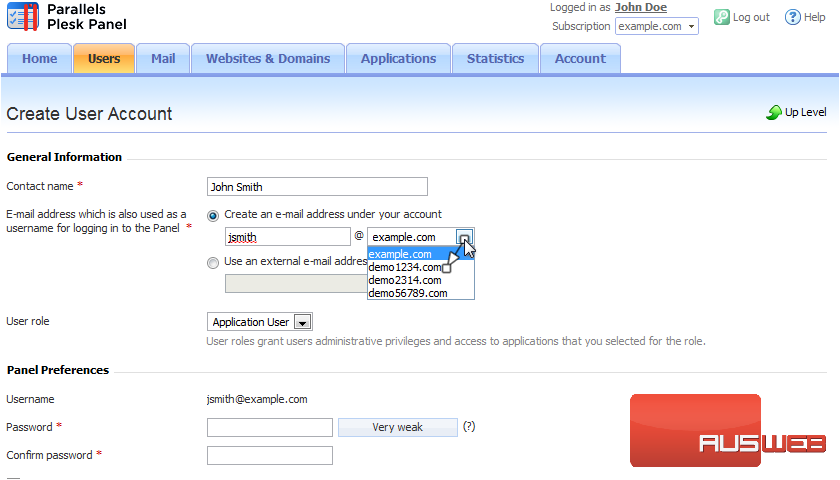Image resolution: width=840 pixels, height=480 pixels.
Task: Switch to the Applications tab
Action: coord(399,58)
